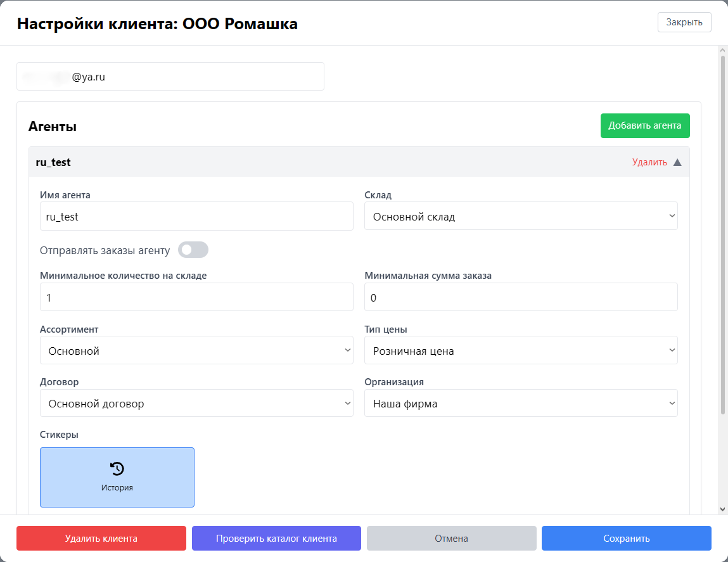
Task: Click the 'История' caption under the icon
Action: point(117,488)
